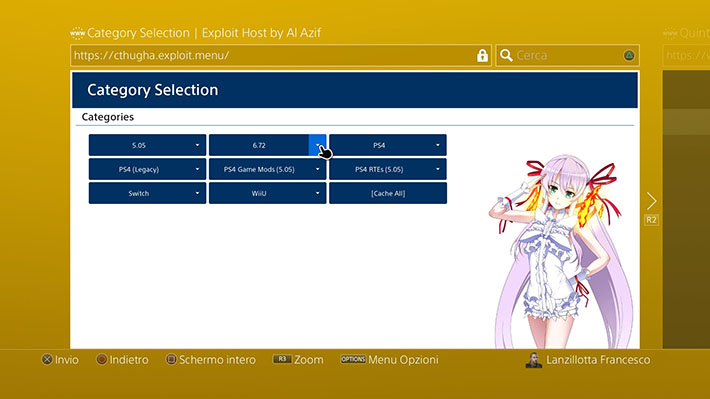
Task: Open the PS4 (Legacy) category
Action: 139,169
